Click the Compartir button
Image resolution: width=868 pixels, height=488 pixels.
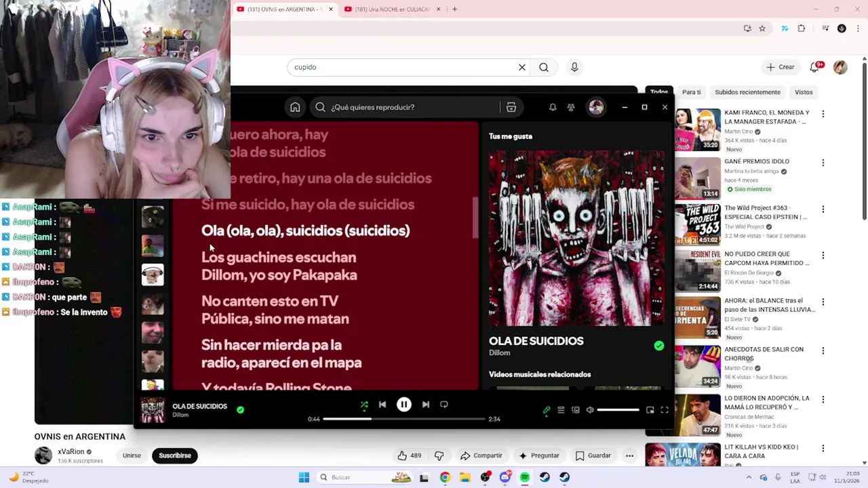481,455
